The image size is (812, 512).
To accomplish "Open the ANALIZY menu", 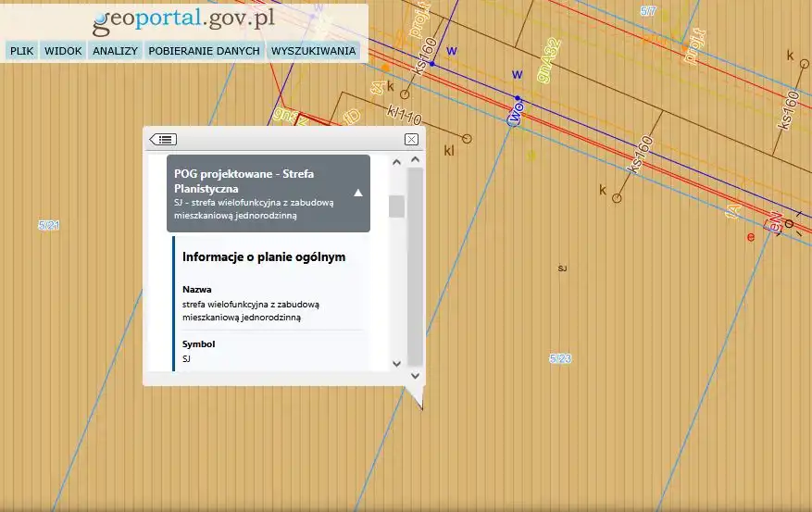I will 115,51.
